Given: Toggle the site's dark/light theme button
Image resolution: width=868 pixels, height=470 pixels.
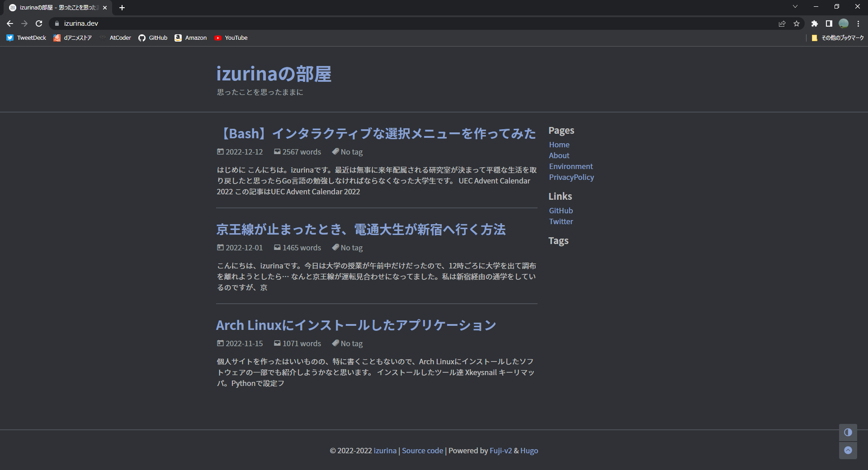Looking at the screenshot, I should tap(848, 432).
